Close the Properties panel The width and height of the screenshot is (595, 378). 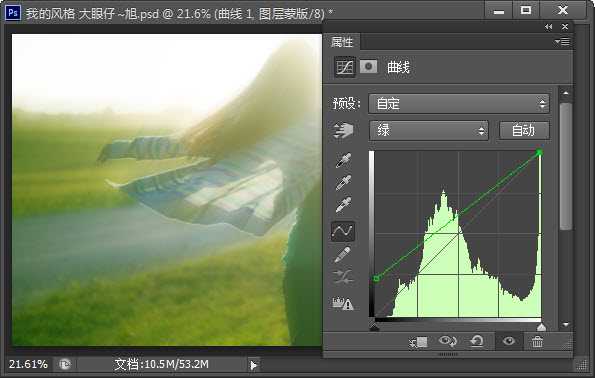(x=565, y=27)
